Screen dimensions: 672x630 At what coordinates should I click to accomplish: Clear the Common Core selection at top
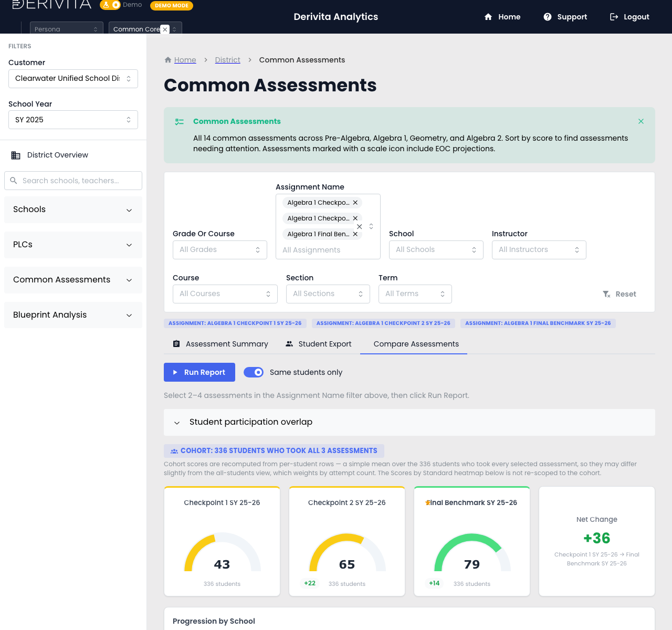(x=165, y=29)
